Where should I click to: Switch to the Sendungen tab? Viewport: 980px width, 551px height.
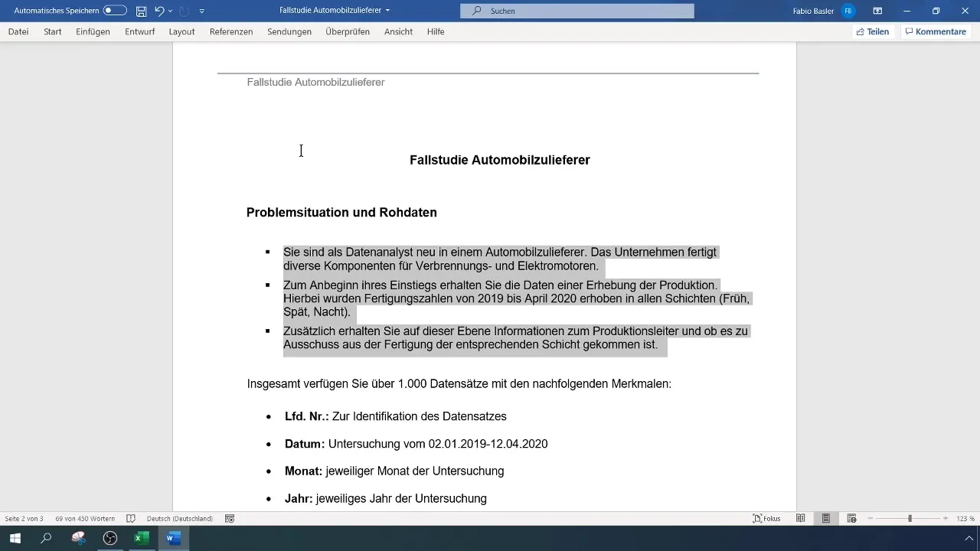pos(289,31)
